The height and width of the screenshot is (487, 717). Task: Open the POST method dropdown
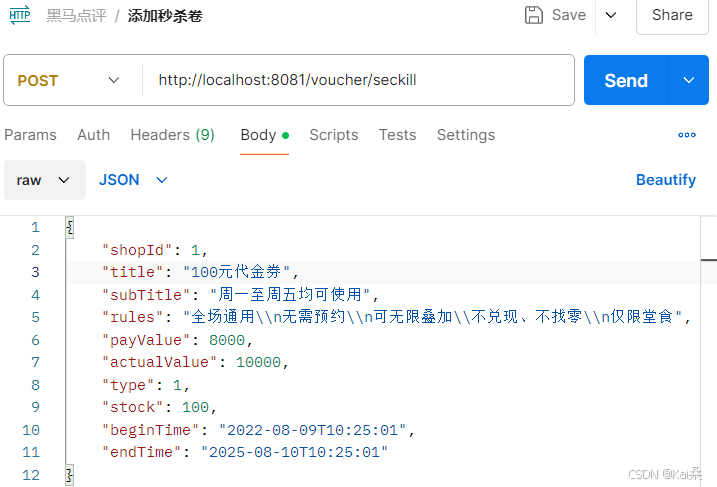tap(69, 80)
